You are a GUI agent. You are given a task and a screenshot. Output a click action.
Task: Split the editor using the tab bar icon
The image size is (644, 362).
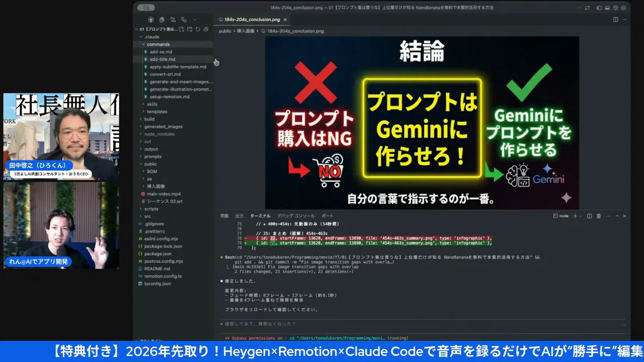pos(615,19)
